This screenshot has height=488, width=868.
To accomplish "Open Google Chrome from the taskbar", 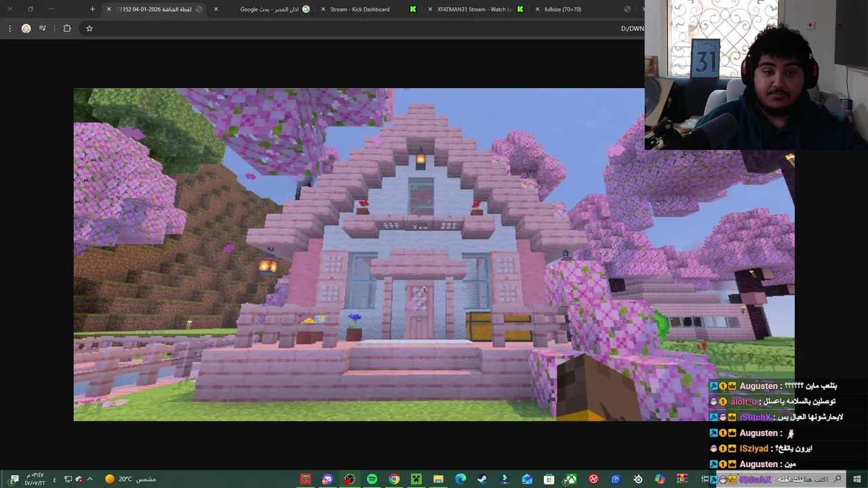I will [x=394, y=479].
